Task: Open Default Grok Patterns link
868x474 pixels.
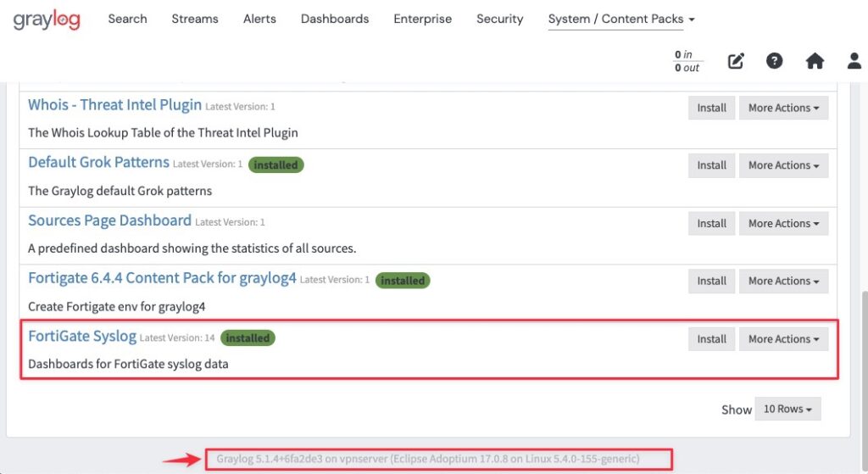Action: tap(98, 162)
